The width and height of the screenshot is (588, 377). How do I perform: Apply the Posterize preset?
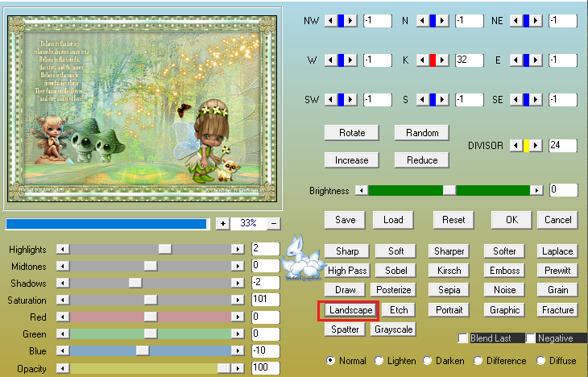tap(393, 290)
